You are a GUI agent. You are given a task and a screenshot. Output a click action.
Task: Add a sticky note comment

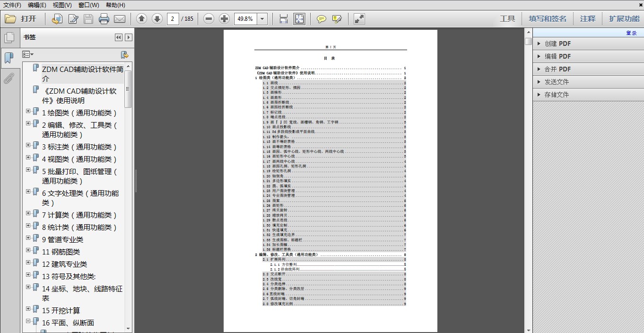tap(322, 19)
